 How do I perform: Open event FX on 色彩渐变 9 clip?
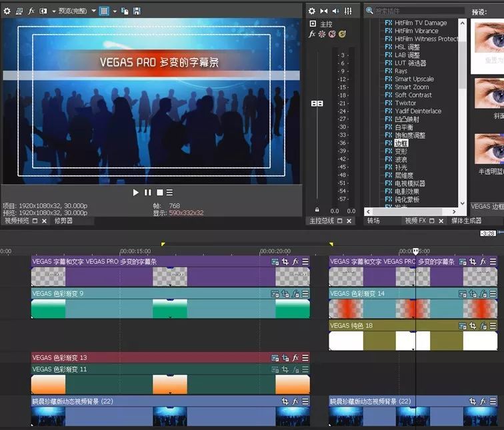295,294
